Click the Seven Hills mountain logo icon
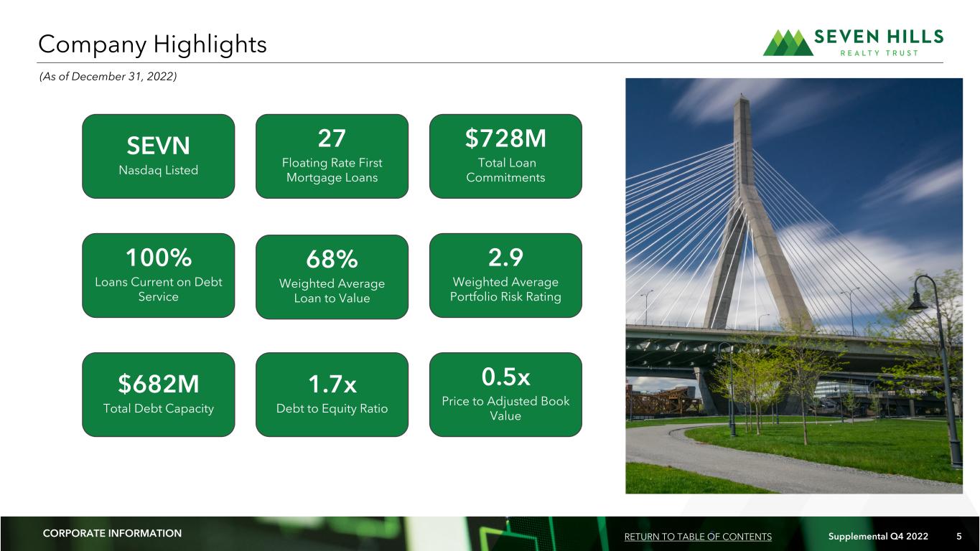 (788, 43)
